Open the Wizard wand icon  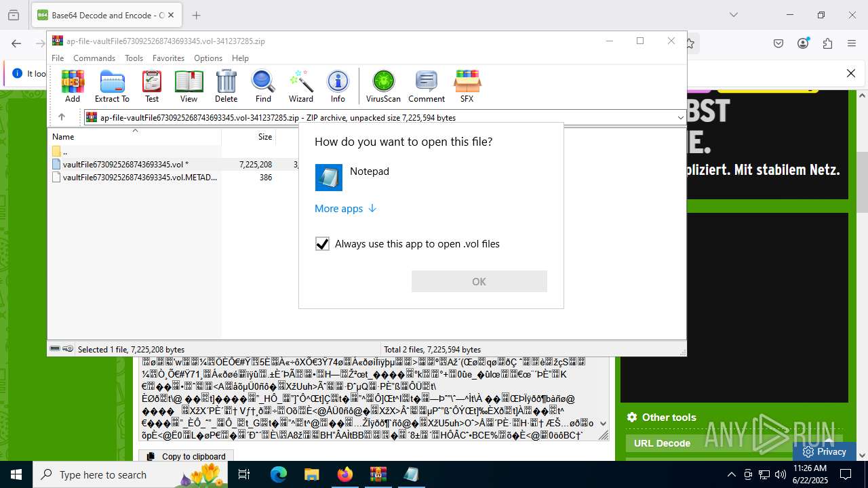point(300,86)
